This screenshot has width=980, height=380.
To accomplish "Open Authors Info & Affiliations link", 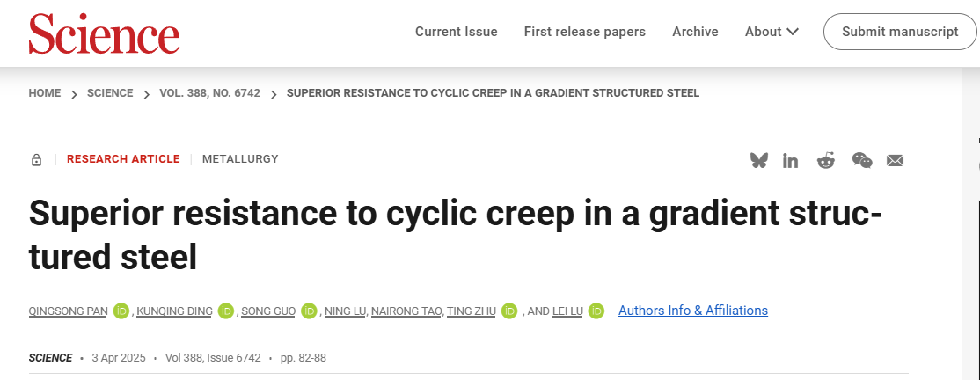I will pyautogui.click(x=693, y=311).
